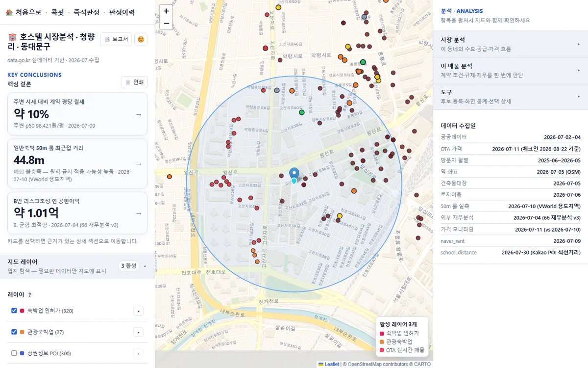This screenshot has height=368, width=588.
Task: Click the green marker near 약령중앙로
Action: point(302,112)
